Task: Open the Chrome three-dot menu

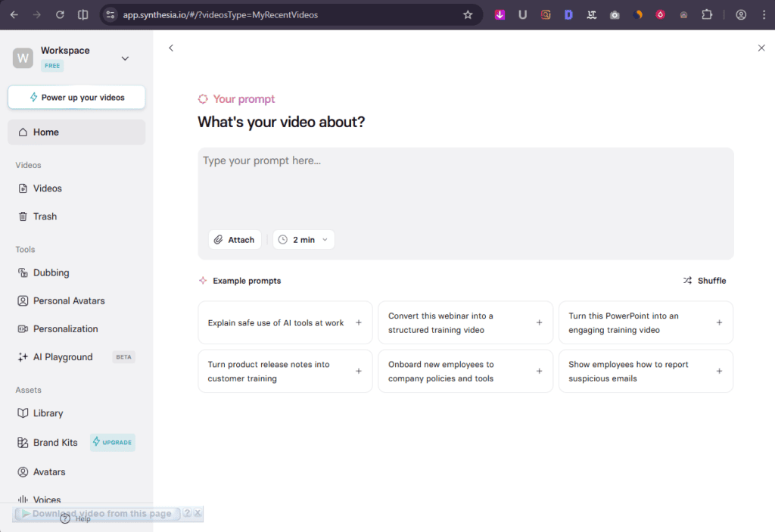Action: coord(764,15)
